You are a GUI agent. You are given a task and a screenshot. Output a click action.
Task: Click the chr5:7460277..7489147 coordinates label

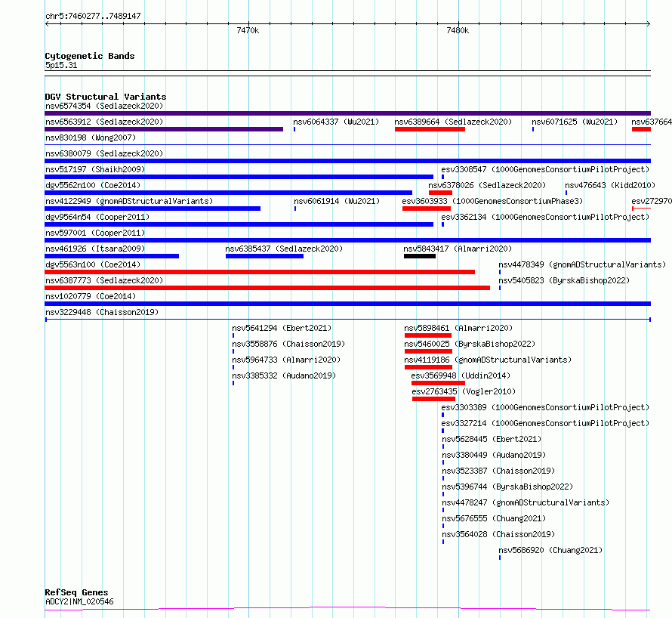pyautogui.click(x=93, y=16)
